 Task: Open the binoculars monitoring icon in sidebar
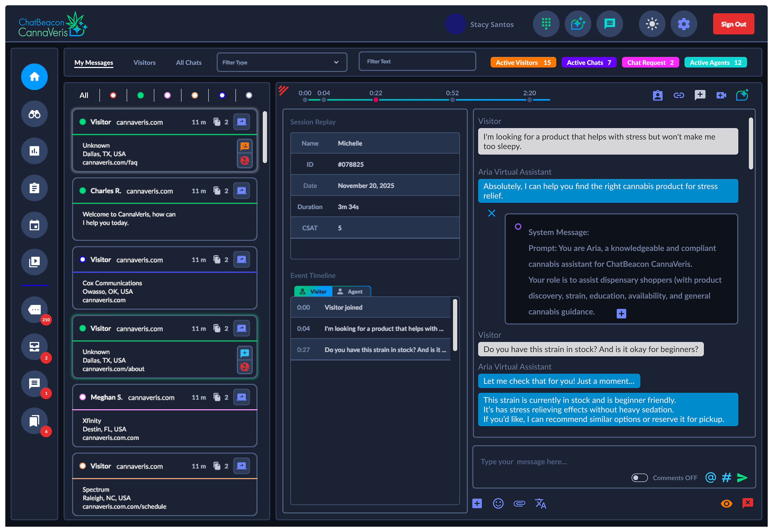pos(34,114)
